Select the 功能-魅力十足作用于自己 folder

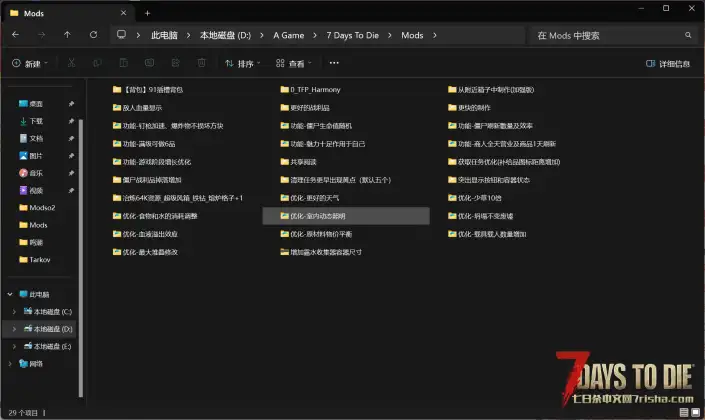click(322, 143)
